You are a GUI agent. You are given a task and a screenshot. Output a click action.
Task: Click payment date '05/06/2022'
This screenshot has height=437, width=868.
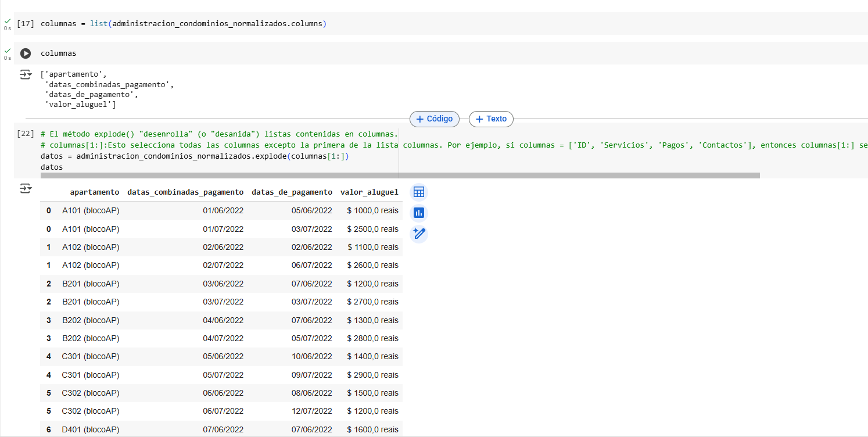tap(312, 210)
